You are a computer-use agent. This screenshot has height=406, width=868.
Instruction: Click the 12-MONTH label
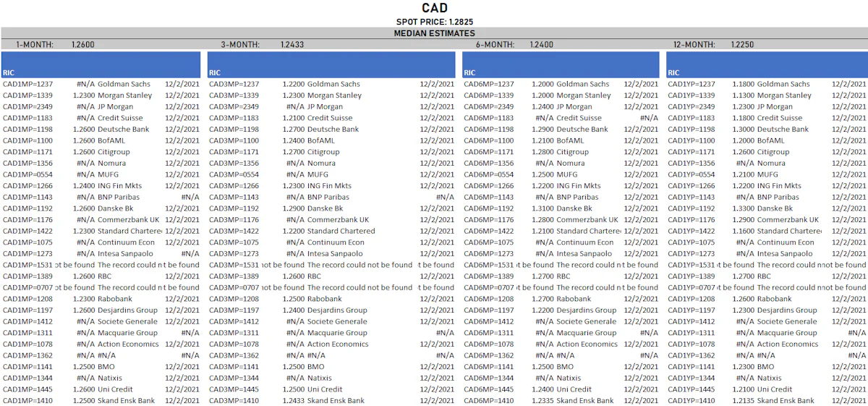point(694,45)
